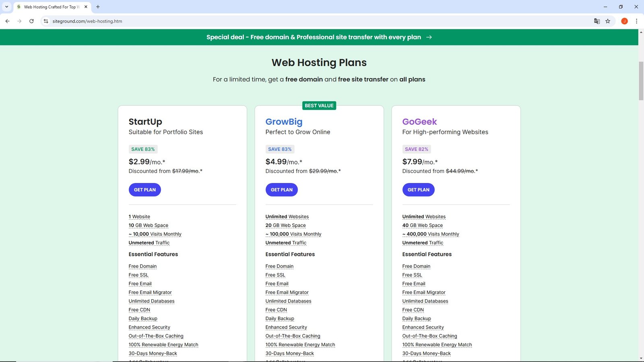The width and height of the screenshot is (644, 362).
Task: Click GrowBig's Free SSL feature
Action: [275, 275]
